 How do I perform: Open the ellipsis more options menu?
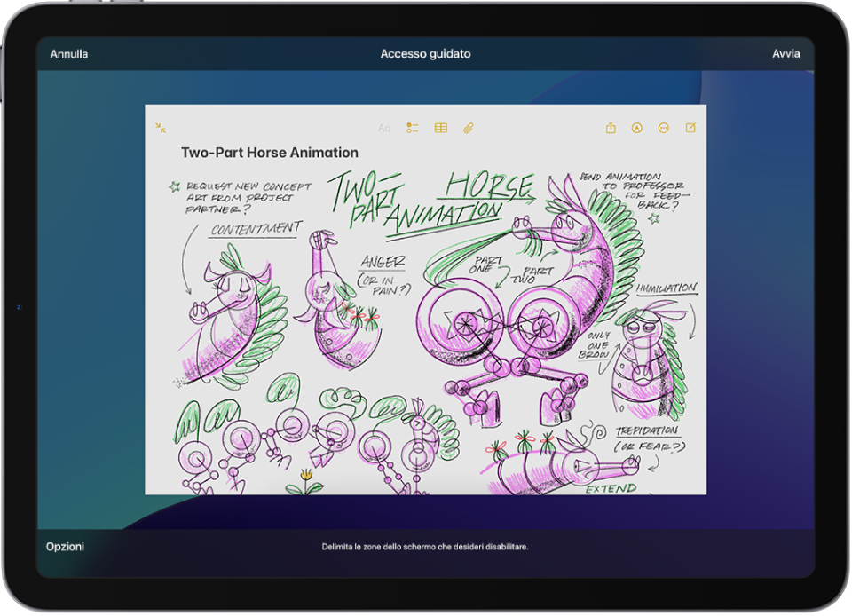pos(664,128)
